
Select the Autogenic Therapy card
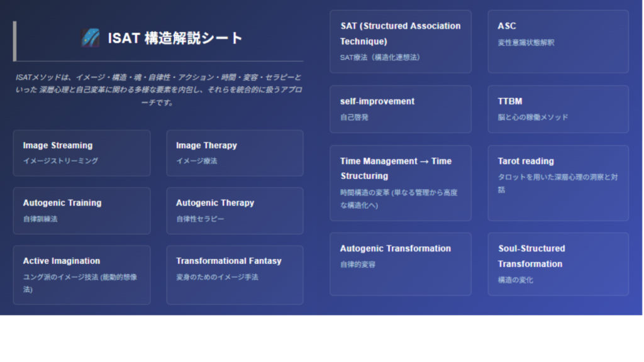click(x=235, y=211)
